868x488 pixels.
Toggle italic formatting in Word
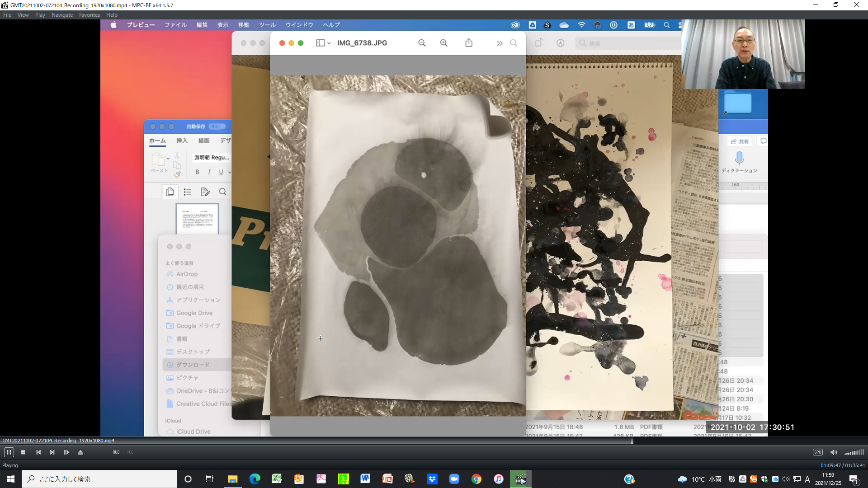(x=209, y=172)
